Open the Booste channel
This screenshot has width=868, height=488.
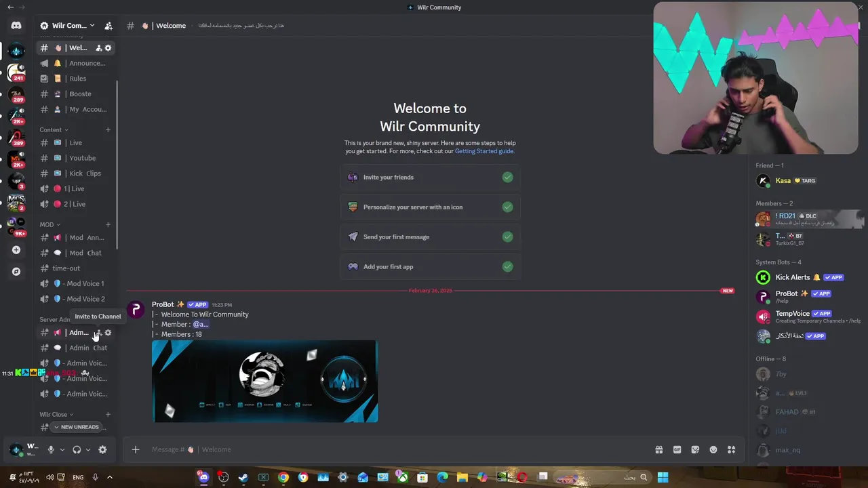(x=76, y=94)
